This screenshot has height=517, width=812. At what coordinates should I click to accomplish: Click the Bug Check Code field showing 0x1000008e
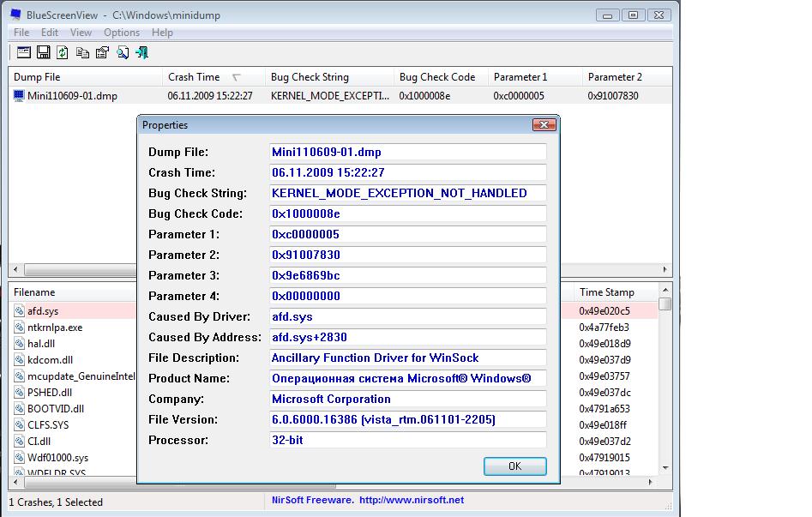pos(407,213)
